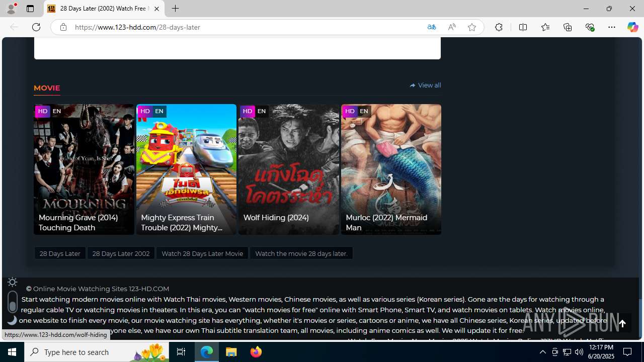Click the scroll-to-top arrow button
This screenshot has height=362, width=644.
[x=622, y=324]
